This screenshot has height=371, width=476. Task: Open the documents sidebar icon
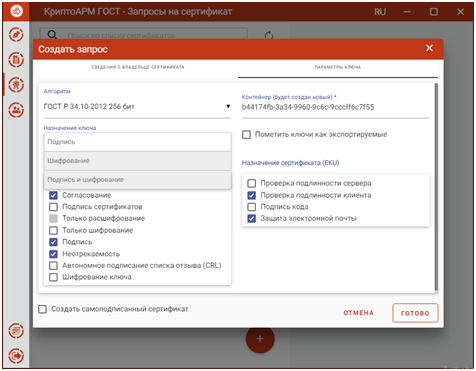tap(16, 60)
